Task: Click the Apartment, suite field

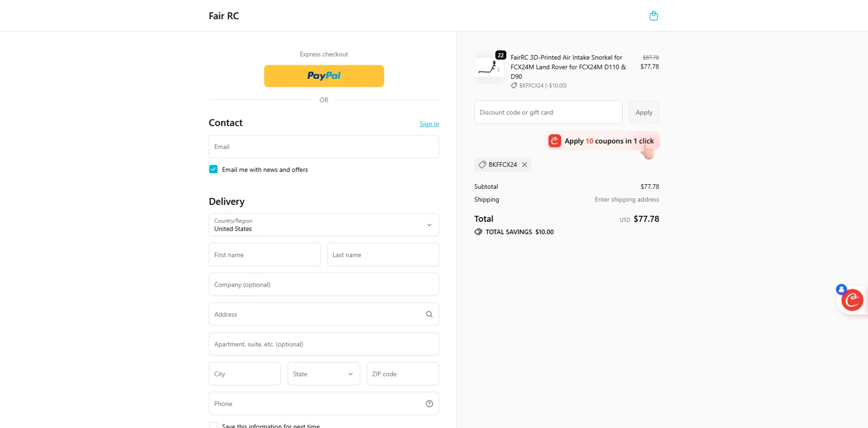Action: pyautogui.click(x=324, y=344)
